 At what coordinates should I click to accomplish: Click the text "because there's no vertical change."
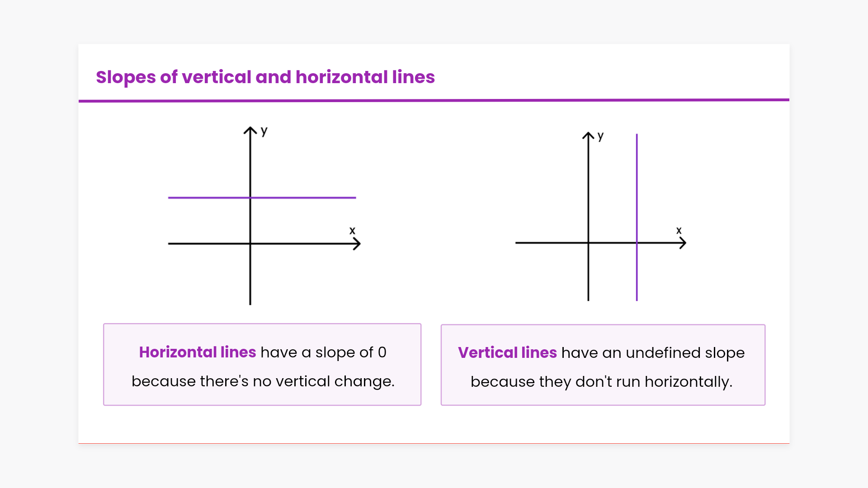[263, 381]
